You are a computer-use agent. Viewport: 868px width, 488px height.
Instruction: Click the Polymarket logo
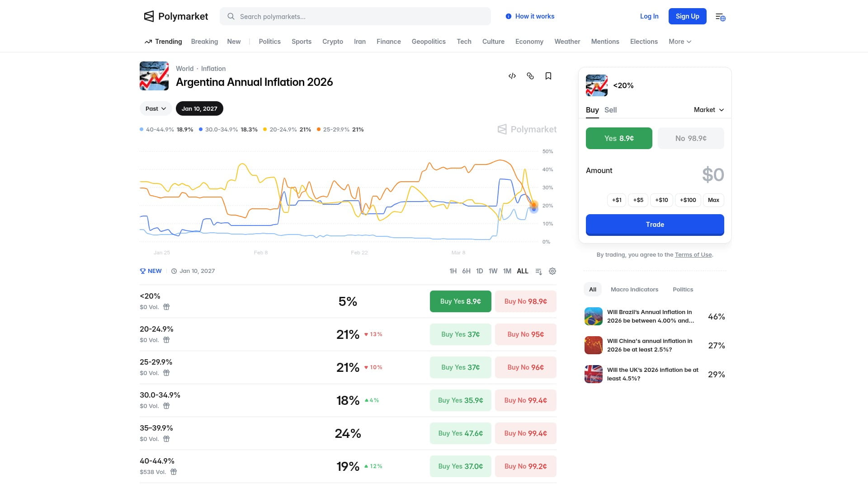[x=176, y=17]
